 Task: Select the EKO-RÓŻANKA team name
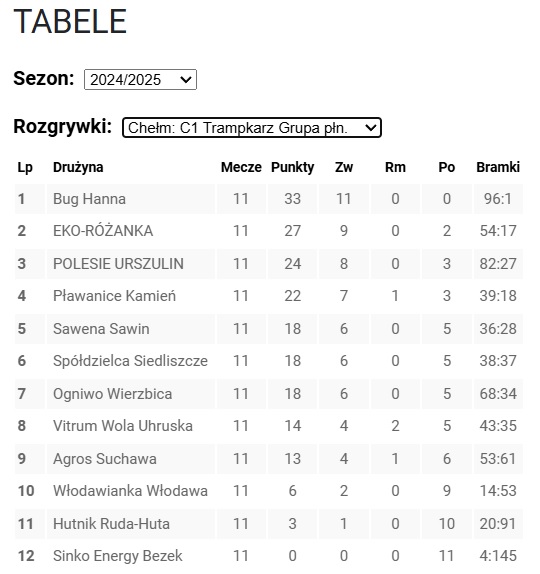(x=103, y=231)
